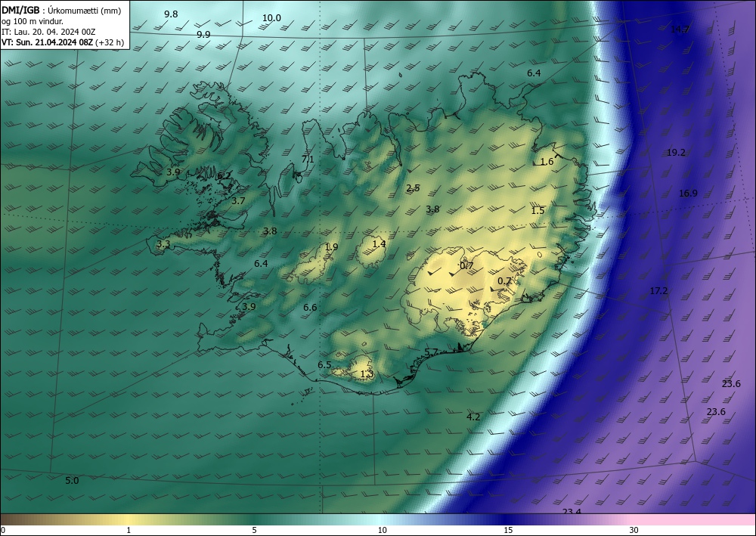Click the 14.7 value in purple area
Viewport: 756px width, 536px height.
[680, 29]
